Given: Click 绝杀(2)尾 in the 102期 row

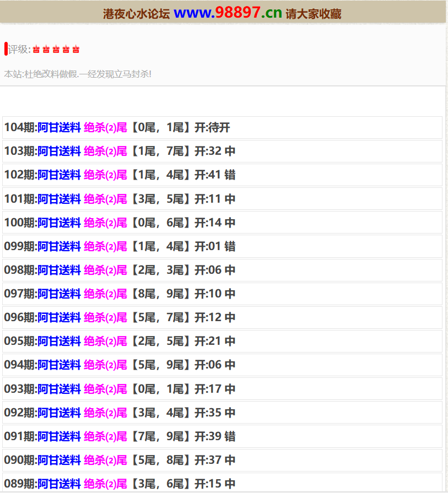Looking at the screenshot, I should click(x=105, y=175).
